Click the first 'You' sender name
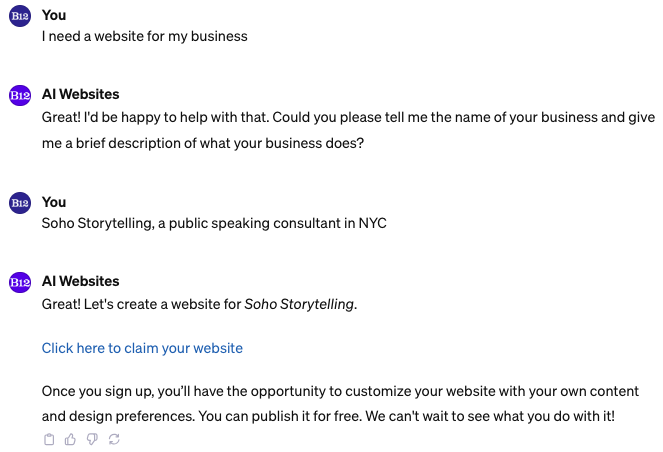 click(x=54, y=15)
